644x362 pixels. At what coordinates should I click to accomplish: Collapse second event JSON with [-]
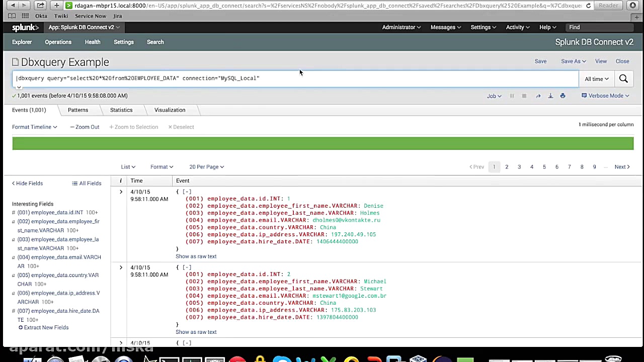pos(187,267)
